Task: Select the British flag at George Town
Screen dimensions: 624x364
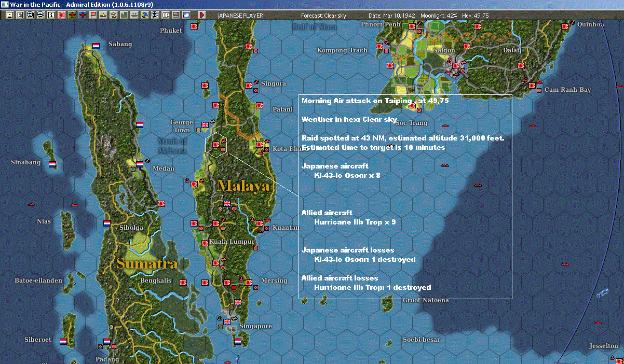Action: click(205, 124)
